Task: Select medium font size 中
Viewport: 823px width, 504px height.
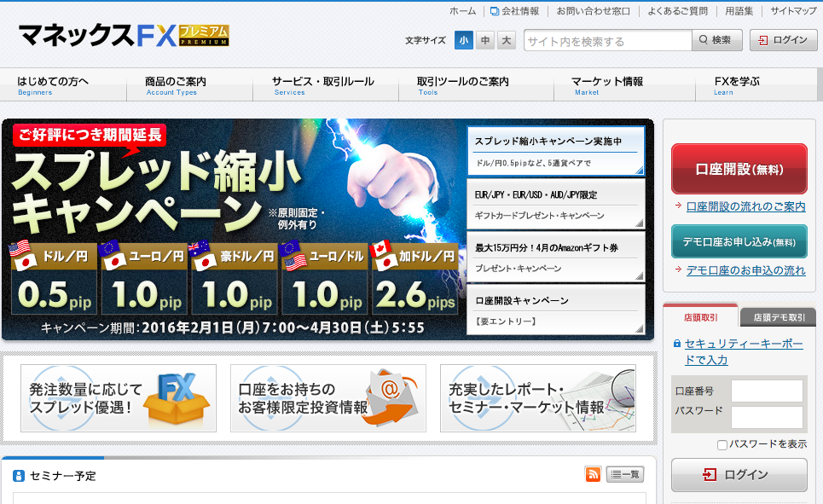Action: pos(485,40)
